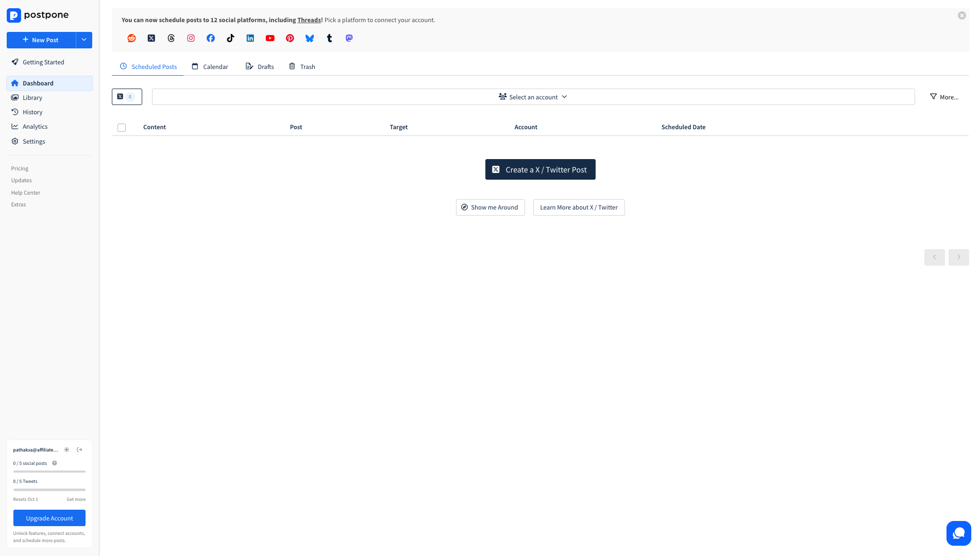The image size is (980, 556).
Task: Click the Threads platform icon
Action: (x=171, y=38)
